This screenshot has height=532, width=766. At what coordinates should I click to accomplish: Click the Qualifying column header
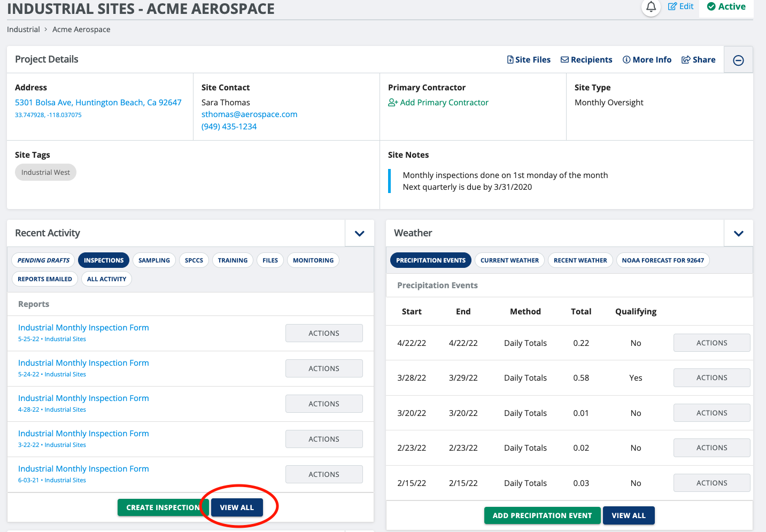pyautogui.click(x=636, y=312)
